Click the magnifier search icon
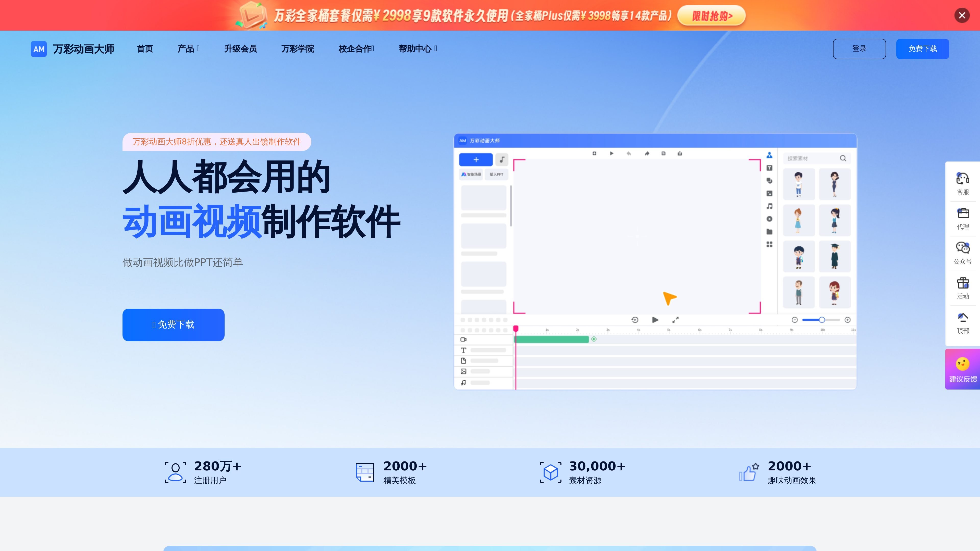Screen dimensions: 980x551 (843, 159)
